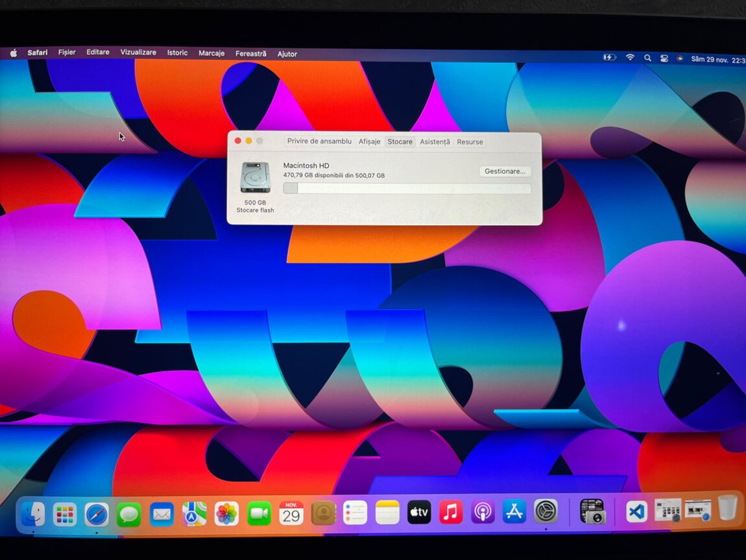
Task: Open Launchpad from the dock
Action: point(65,514)
